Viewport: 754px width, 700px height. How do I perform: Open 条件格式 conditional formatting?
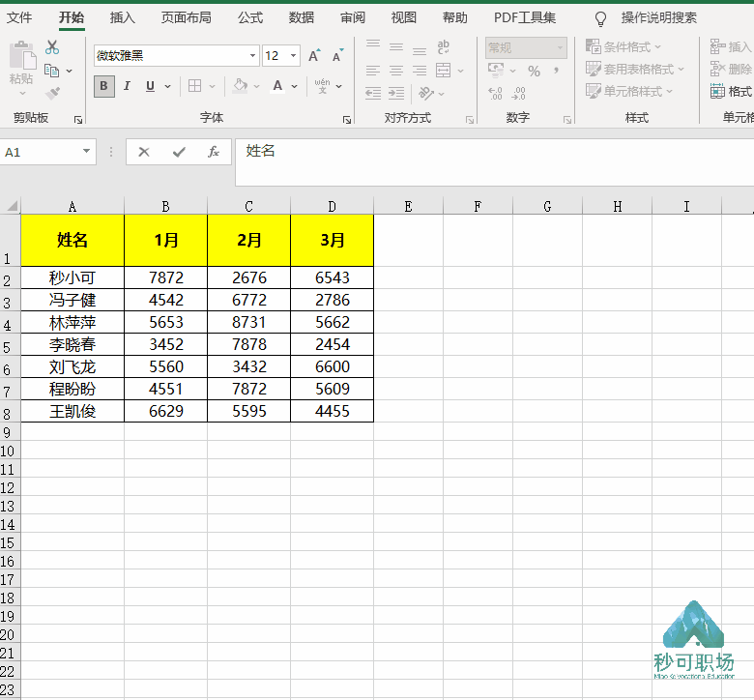[x=623, y=46]
